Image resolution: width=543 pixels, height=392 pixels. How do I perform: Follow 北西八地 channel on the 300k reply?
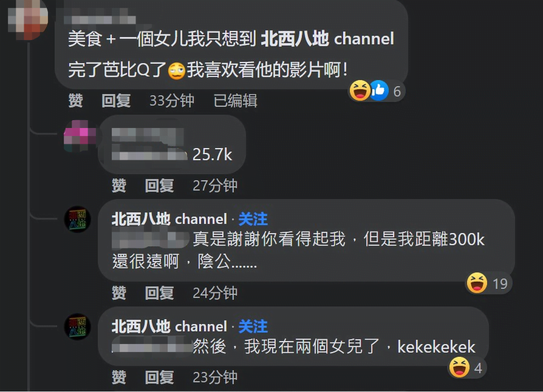pyautogui.click(x=253, y=219)
